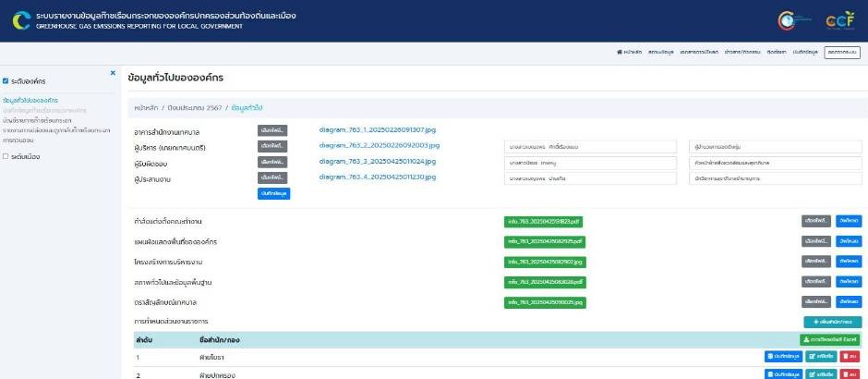
Task: Close the left sidebar with the X icon
Action: [113, 72]
